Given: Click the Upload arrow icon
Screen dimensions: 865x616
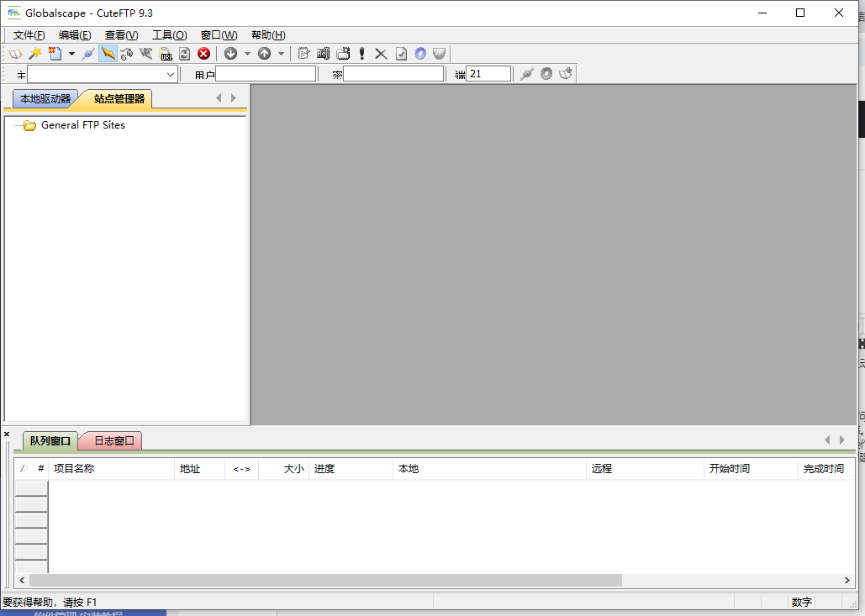Looking at the screenshot, I should [264, 54].
